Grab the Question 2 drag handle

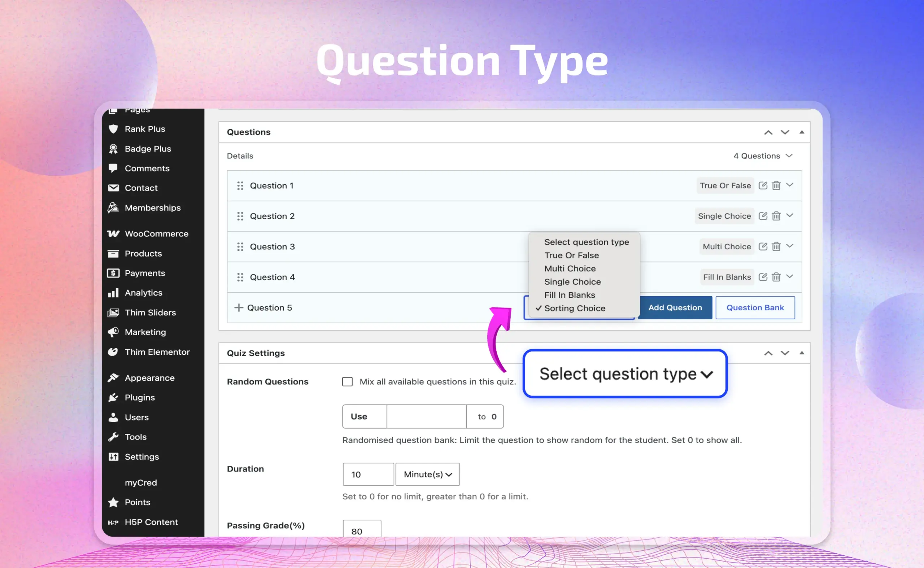point(240,216)
